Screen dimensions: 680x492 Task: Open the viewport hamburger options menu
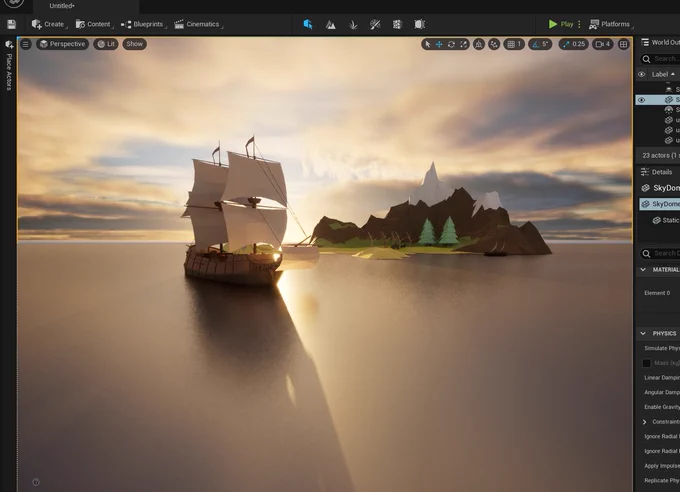[x=26, y=44]
